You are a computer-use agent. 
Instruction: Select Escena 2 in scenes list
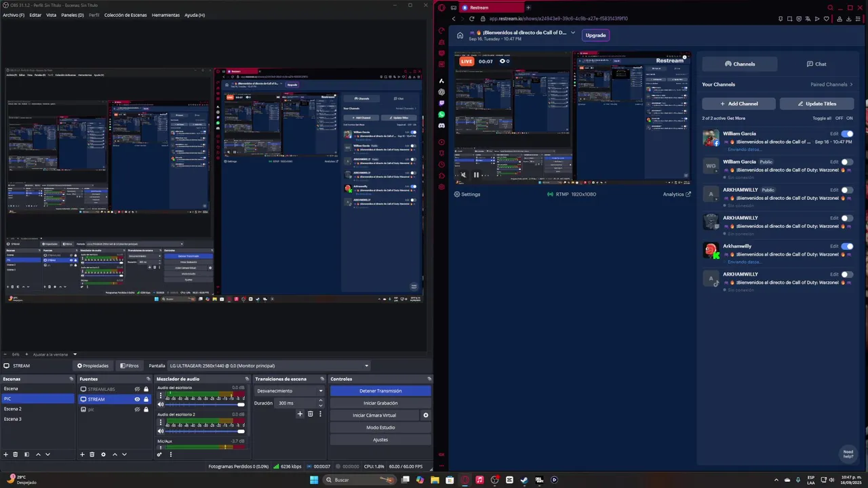[x=37, y=409]
